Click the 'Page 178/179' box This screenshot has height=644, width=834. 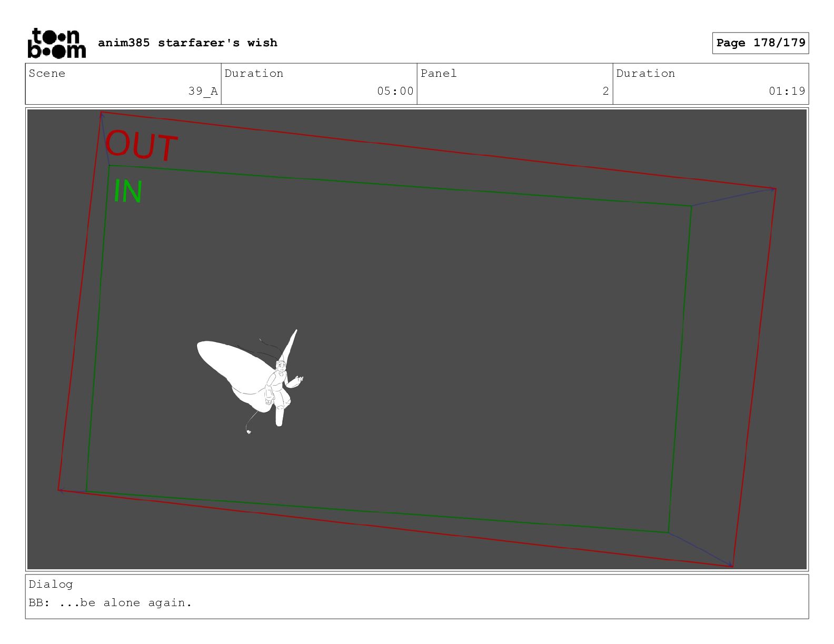click(x=760, y=43)
